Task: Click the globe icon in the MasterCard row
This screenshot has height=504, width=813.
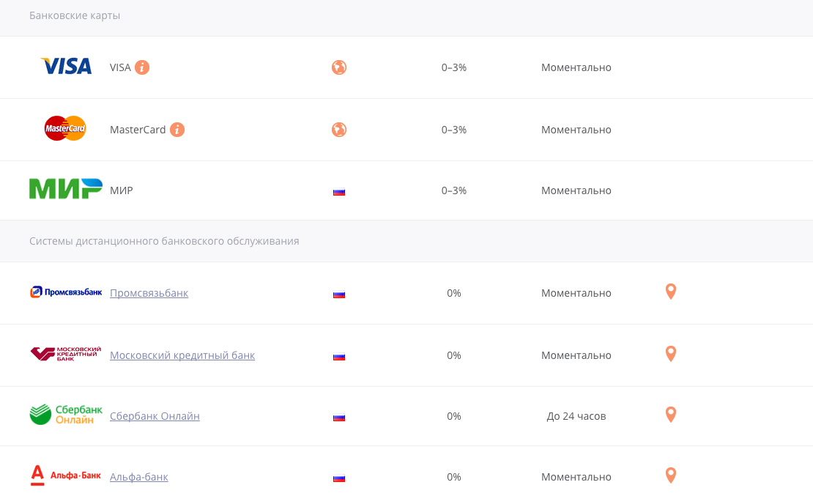Action: coord(339,130)
